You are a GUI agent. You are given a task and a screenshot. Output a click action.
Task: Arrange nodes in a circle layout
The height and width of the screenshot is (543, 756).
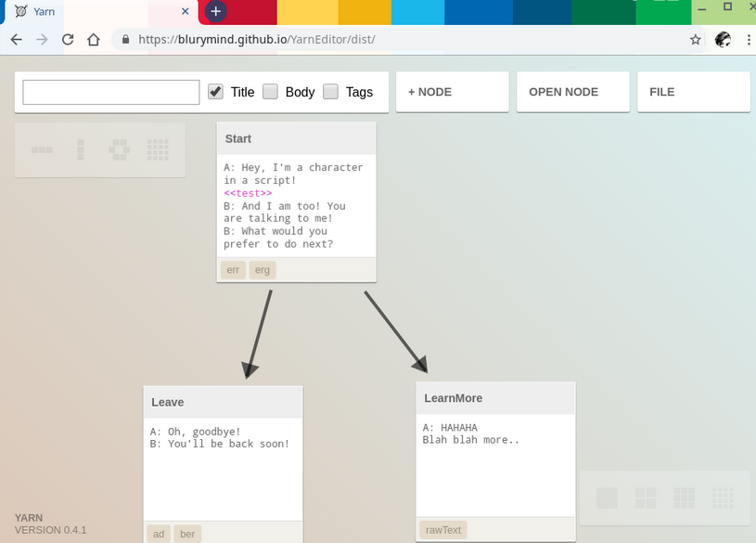click(119, 149)
